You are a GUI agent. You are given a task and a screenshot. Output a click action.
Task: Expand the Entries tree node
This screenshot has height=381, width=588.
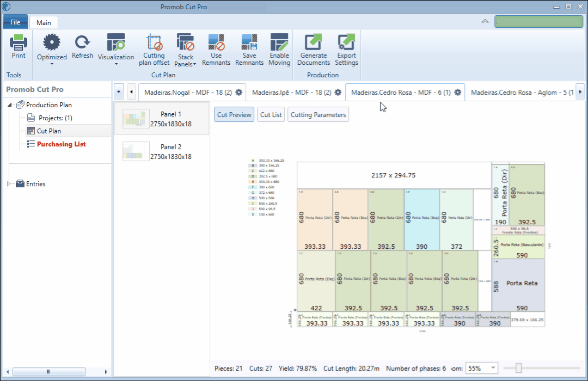(x=9, y=184)
